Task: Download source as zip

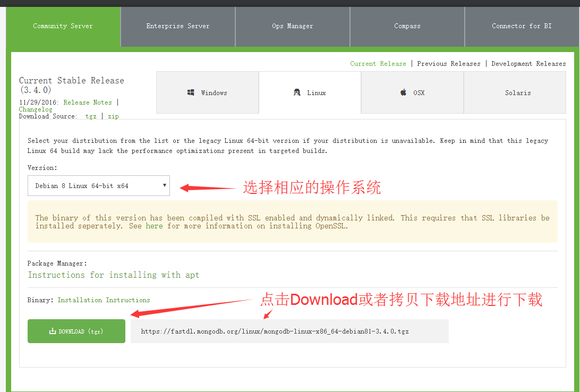Action: (x=113, y=116)
